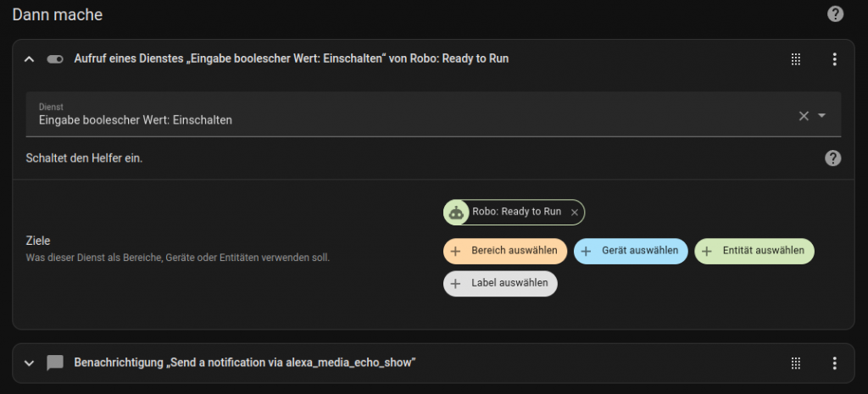Click Label auswählen
Image resolution: width=868 pixels, height=394 pixels.
[500, 283]
